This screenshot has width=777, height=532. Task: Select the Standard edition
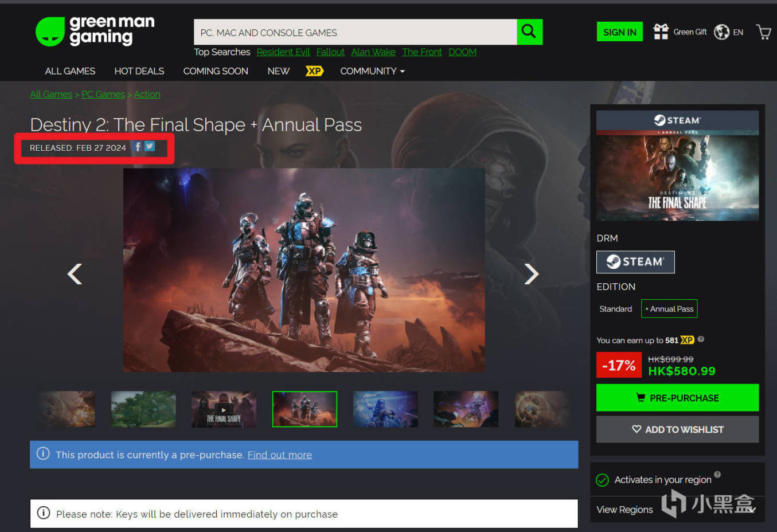coord(616,309)
